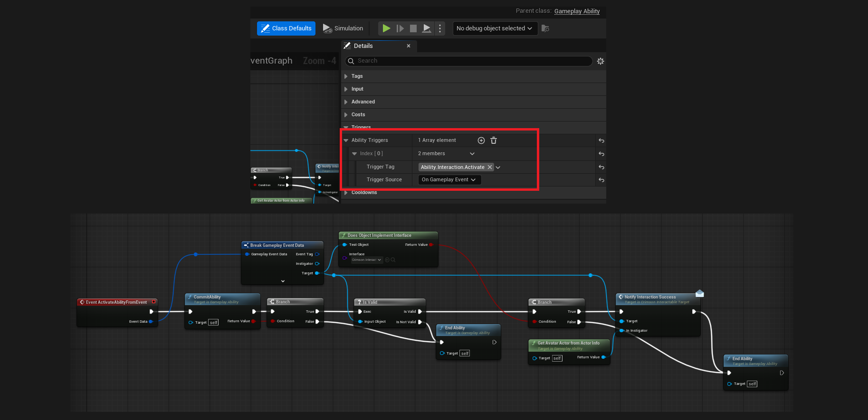Open the play options three-dot menu

point(440,28)
